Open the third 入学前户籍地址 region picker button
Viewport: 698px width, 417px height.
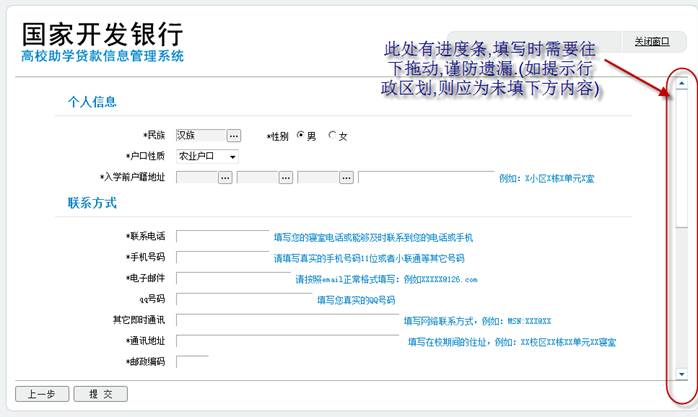[347, 177]
